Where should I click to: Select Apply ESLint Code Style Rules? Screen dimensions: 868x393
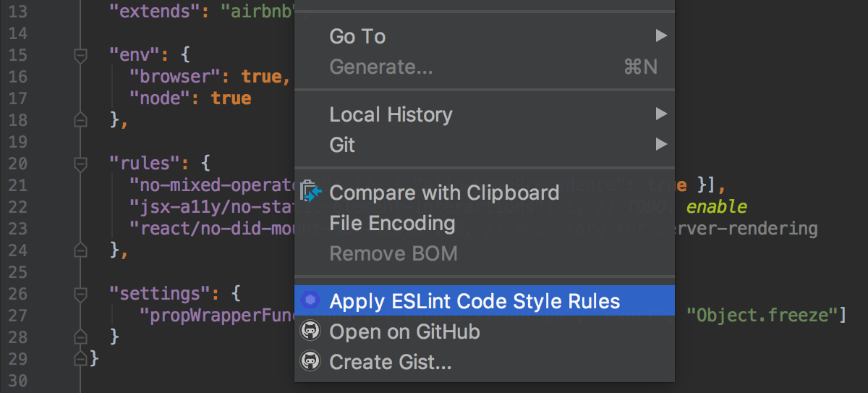(x=475, y=300)
